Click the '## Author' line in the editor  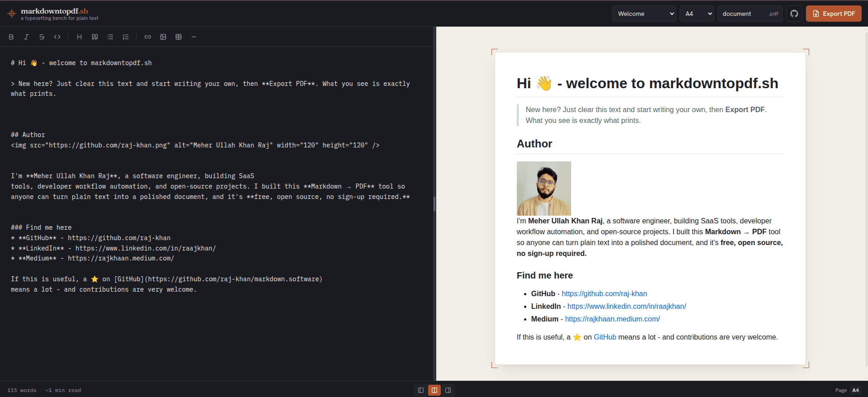pyautogui.click(x=28, y=135)
